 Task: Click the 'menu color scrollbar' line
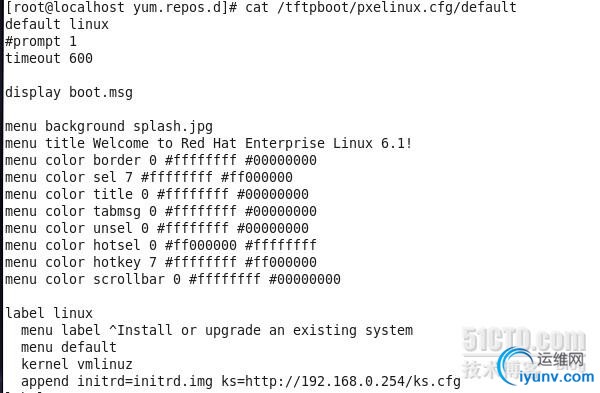pyautogui.click(x=173, y=279)
